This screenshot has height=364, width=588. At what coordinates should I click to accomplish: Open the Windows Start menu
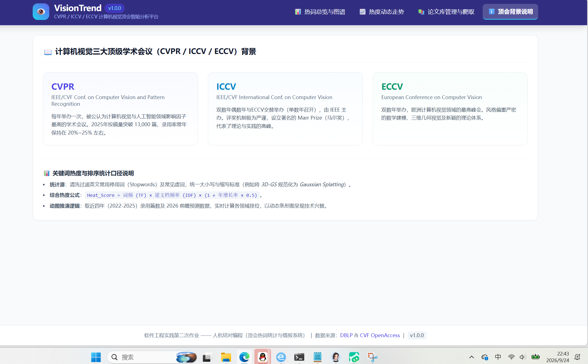point(96,357)
